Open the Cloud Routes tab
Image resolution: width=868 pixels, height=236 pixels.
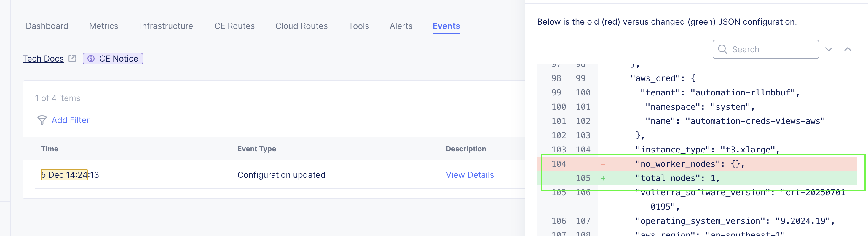click(301, 26)
